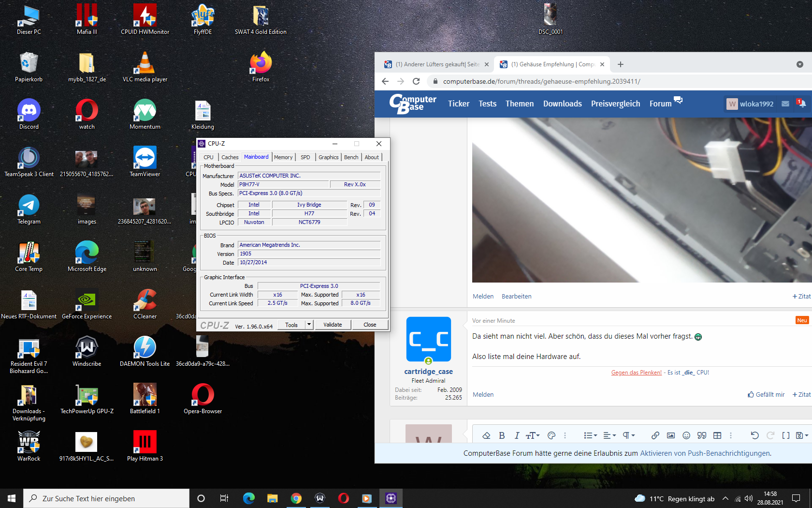Viewport: 812px width, 508px height.
Task: Open the TechPowerUp GPU-Z desktop icon
Action: [87, 399]
